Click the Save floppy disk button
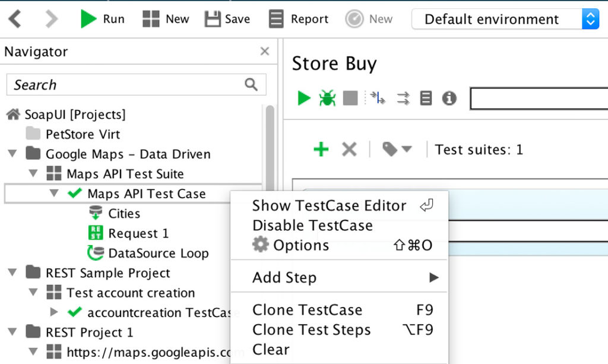The width and height of the screenshot is (608, 364). click(x=227, y=18)
